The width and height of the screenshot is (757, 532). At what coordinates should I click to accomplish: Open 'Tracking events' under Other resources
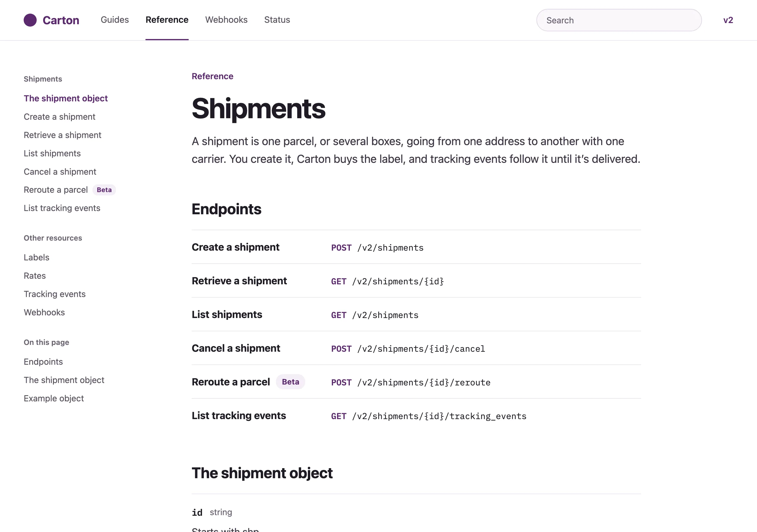(x=54, y=294)
